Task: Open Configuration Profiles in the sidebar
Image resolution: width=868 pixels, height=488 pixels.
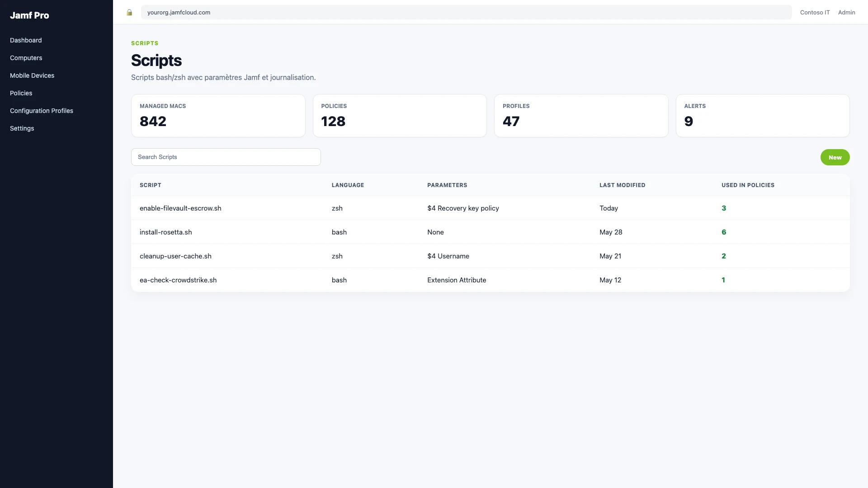Action: pyautogui.click(x=42, y=111)
